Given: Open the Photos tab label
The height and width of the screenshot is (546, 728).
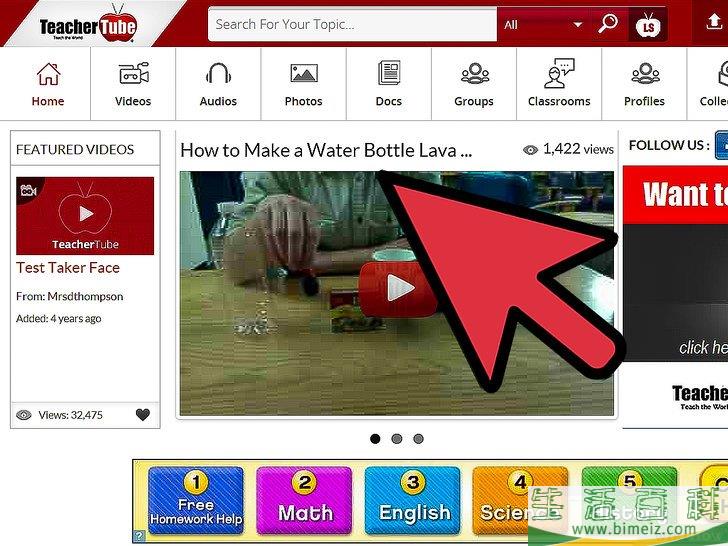Looking at the screenshot, I should point(304,101).
